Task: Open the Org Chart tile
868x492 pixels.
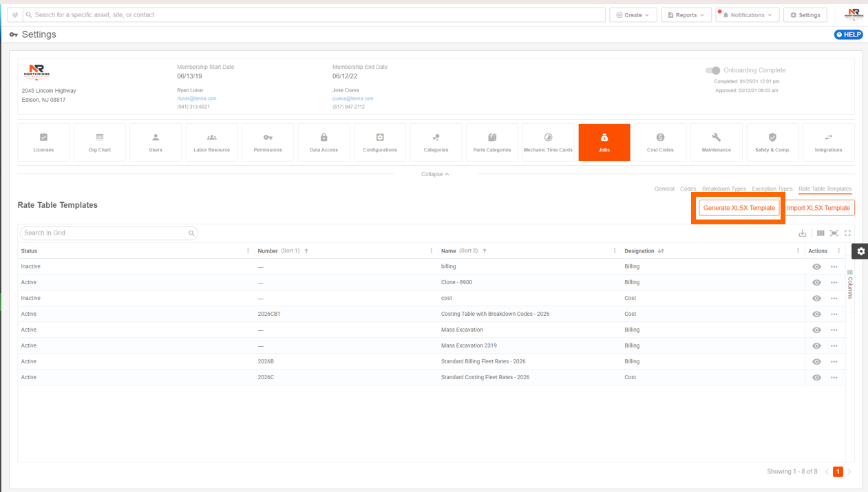Action: point(100,142)
